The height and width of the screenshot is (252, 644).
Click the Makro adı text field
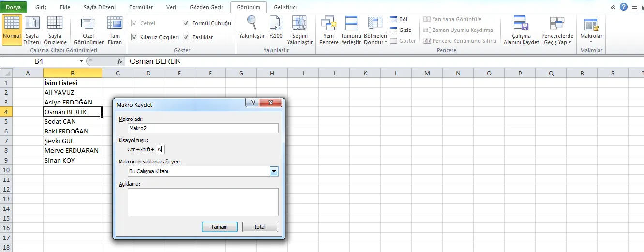(x=203, y=128)
